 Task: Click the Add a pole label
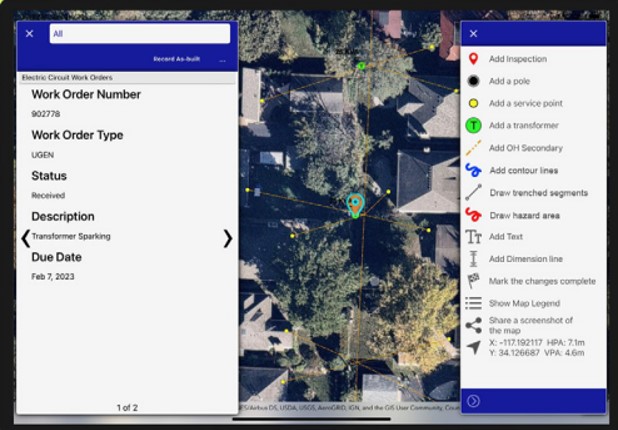[509, 81]
